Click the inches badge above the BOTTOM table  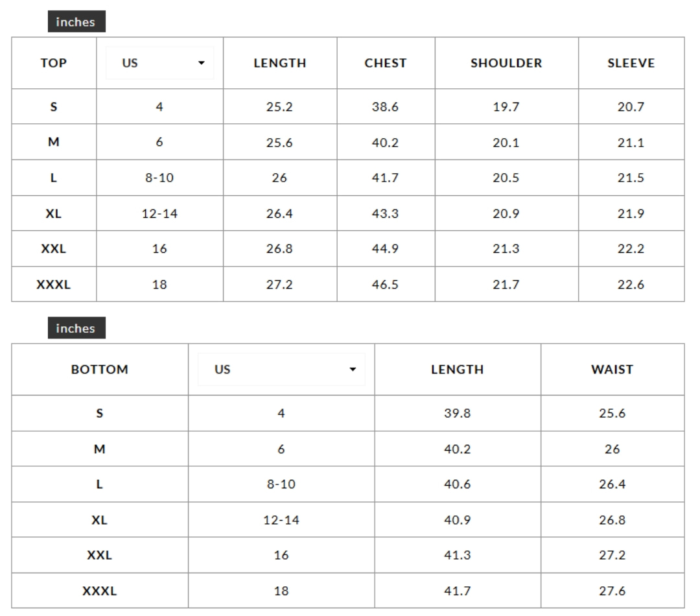pos(76,328)
